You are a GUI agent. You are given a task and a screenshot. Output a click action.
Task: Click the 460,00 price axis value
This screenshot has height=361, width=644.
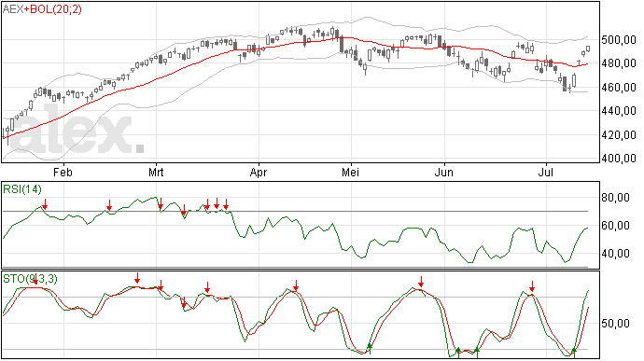[x=619, y=88]
